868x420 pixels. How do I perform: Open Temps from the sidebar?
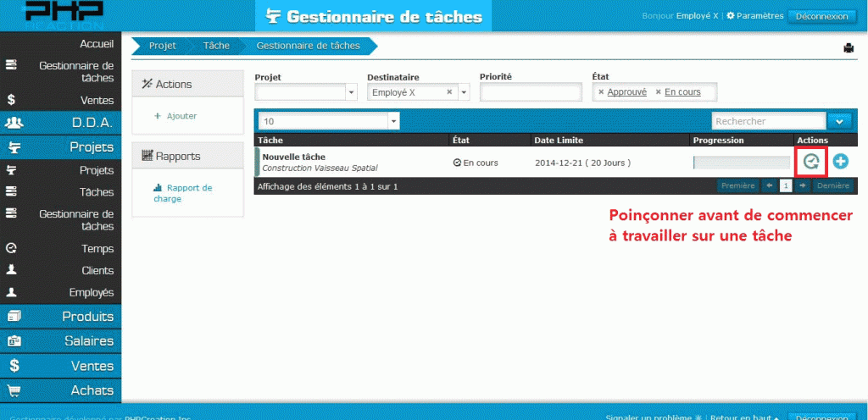[x=61, y=249]
